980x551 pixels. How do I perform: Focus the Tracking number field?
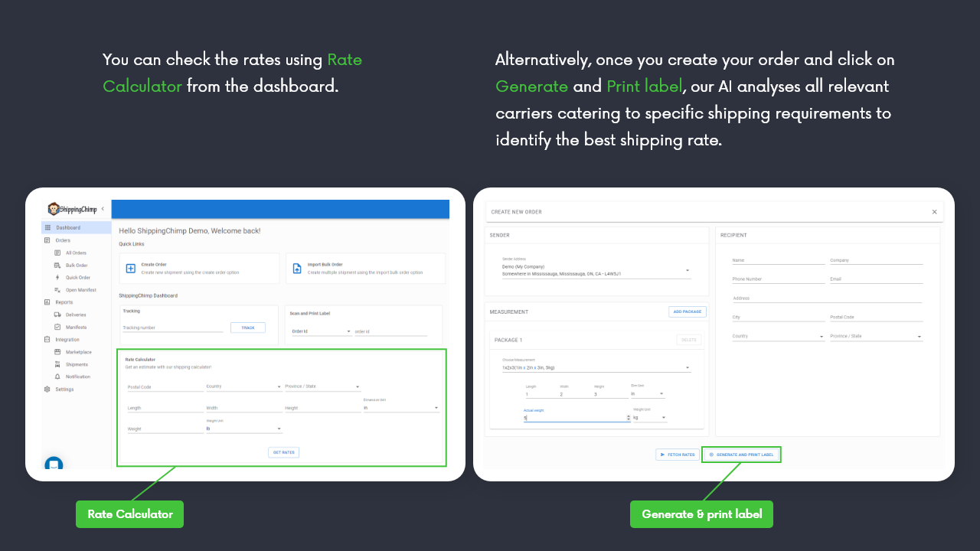coord(173,328)
